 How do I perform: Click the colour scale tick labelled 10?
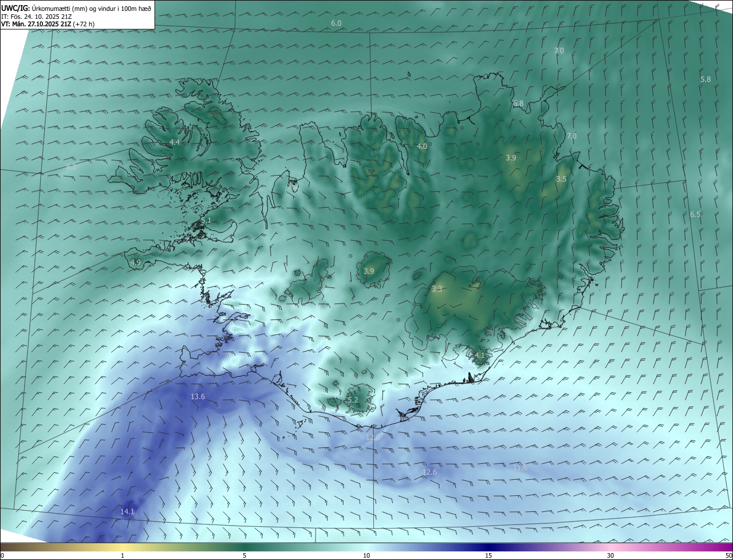point(366,555)
